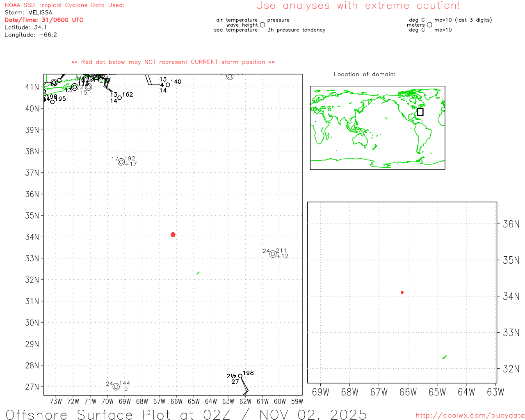Click the red storm position dot on main map
Viewport: 525px width, 420px height.
point(173,235)
